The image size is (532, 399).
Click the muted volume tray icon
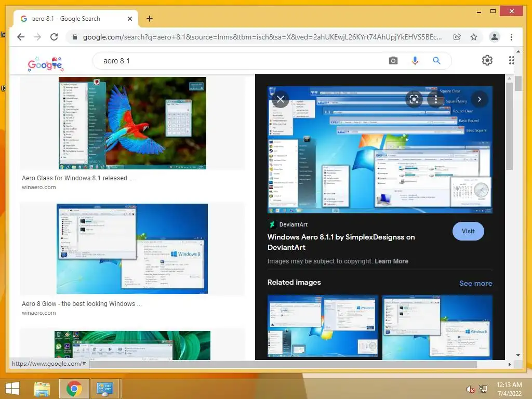tap(470, 389)
